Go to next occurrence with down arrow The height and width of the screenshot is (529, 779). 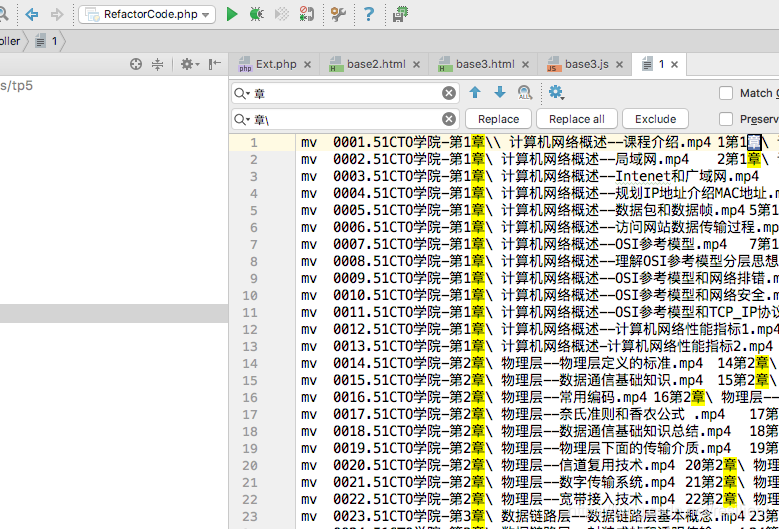click(500, 92)
